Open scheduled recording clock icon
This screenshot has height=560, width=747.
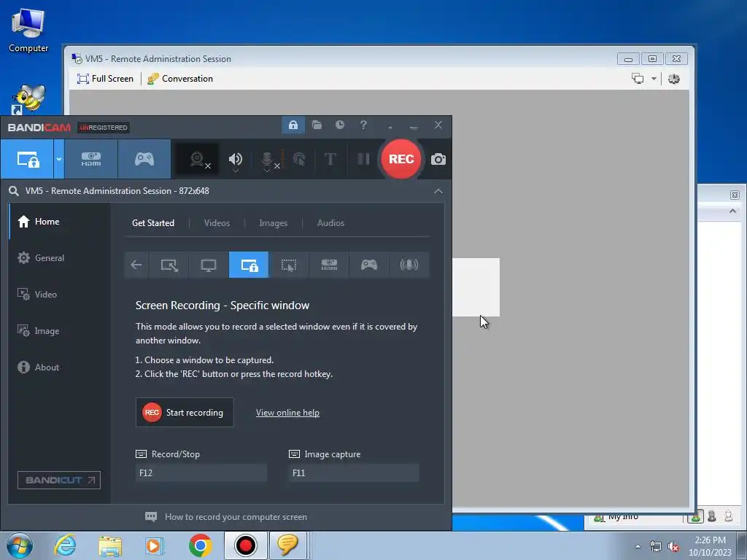340,125
